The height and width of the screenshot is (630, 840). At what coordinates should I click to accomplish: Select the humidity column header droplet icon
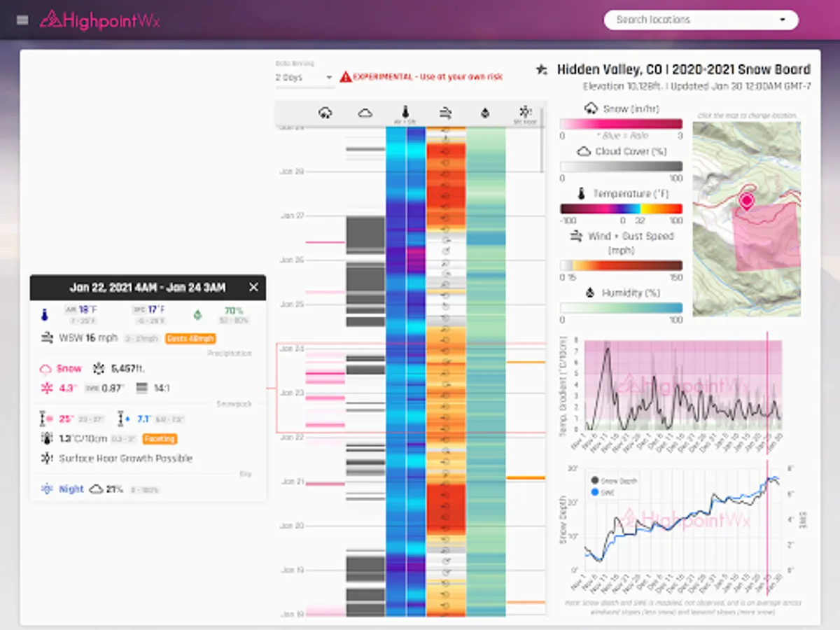click(484, 112)
